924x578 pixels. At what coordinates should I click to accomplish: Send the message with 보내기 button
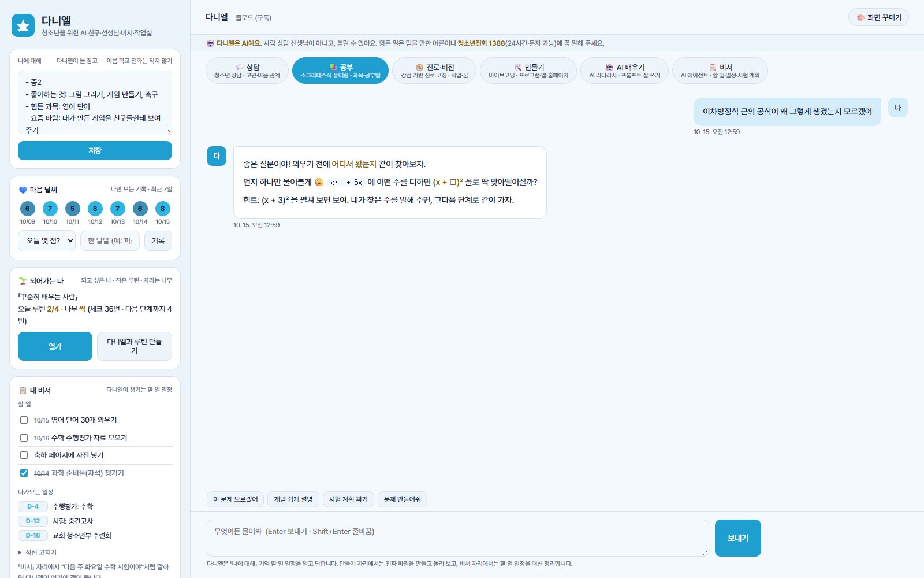(738, 538)
